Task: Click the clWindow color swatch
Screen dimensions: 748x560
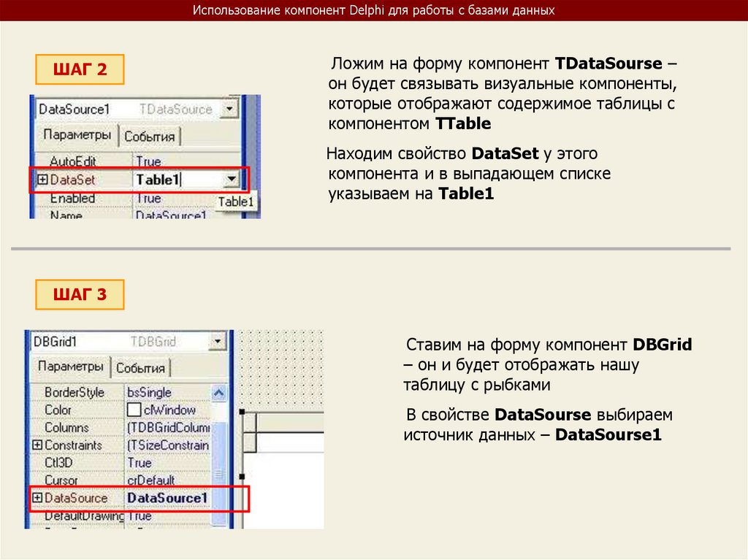Action: click(x=134, y=410)
